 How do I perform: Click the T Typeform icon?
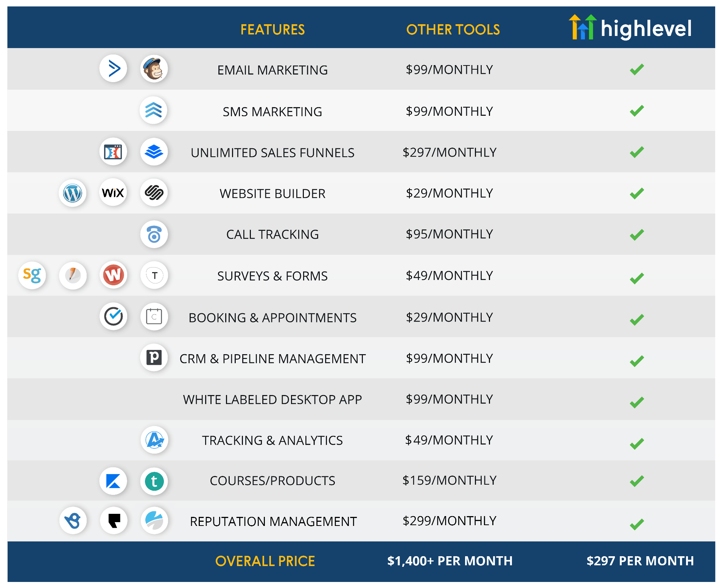pyautogui.click(x=154, y=275)
